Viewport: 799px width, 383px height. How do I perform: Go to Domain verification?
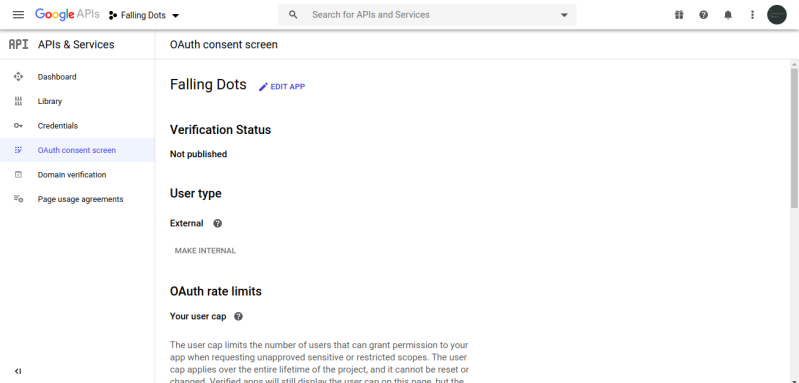click(x=72, y=175)
